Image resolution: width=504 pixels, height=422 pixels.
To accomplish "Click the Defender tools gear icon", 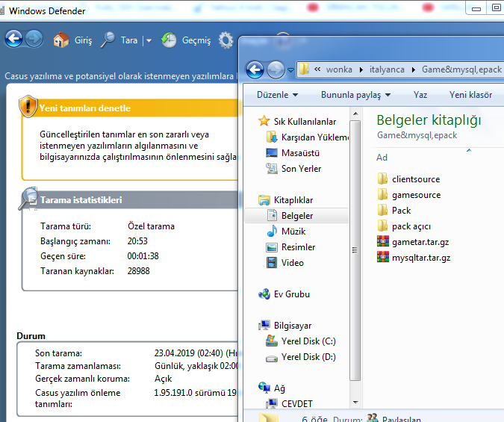I will tap(225, 40).
